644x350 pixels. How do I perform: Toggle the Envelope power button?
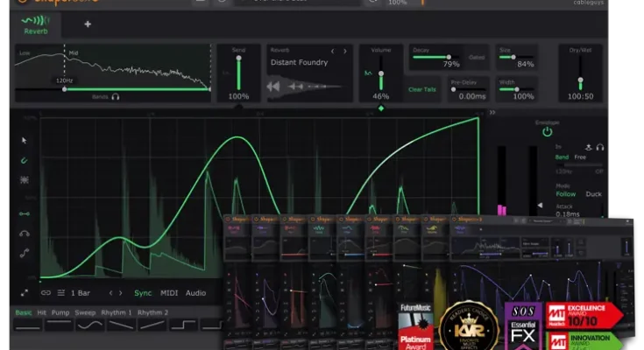(x=547, y=133)
